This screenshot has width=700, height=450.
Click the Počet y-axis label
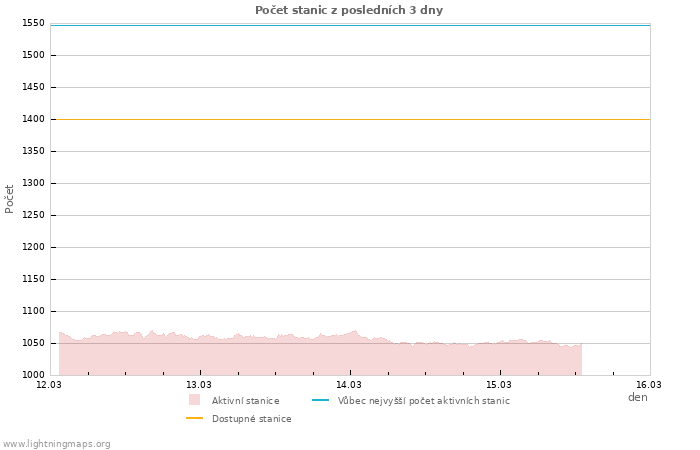10,198
